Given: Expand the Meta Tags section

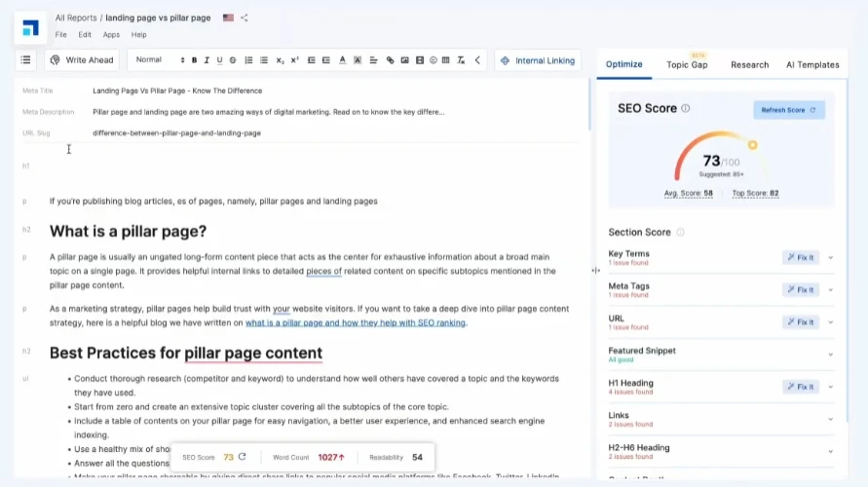Looking at the screenshot, I should [830, 290].
